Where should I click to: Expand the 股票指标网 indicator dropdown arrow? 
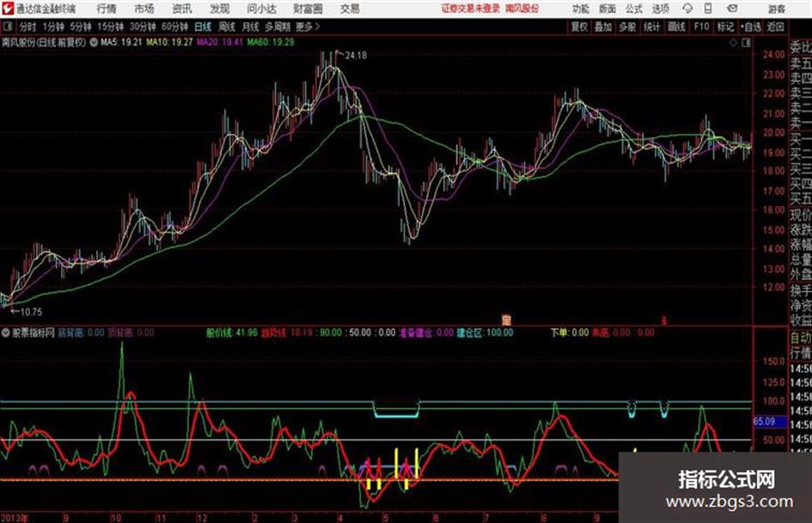[5, 332]
